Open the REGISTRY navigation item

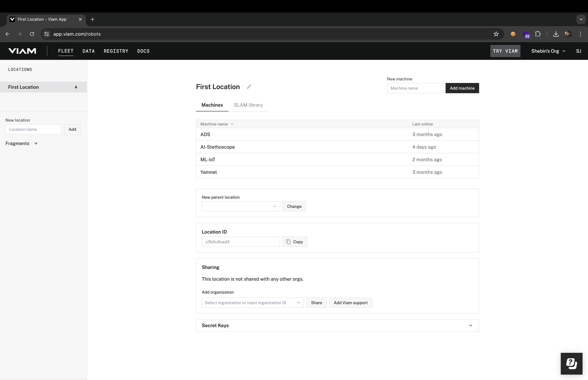point(116,51)
